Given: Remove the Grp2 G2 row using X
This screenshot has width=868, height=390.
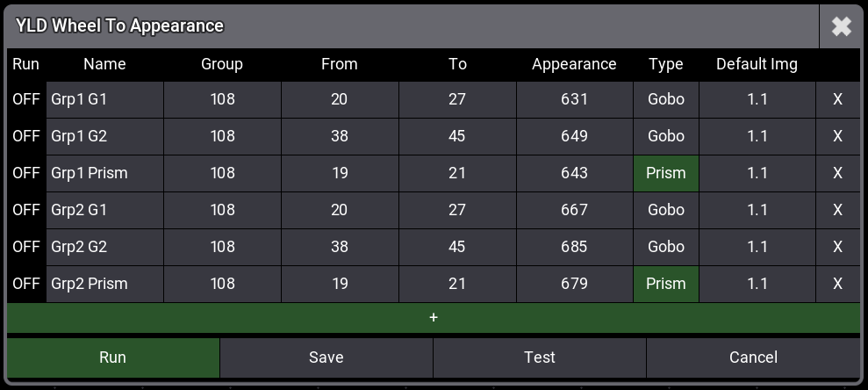Looking at the screenshot, I should (837, 247).
